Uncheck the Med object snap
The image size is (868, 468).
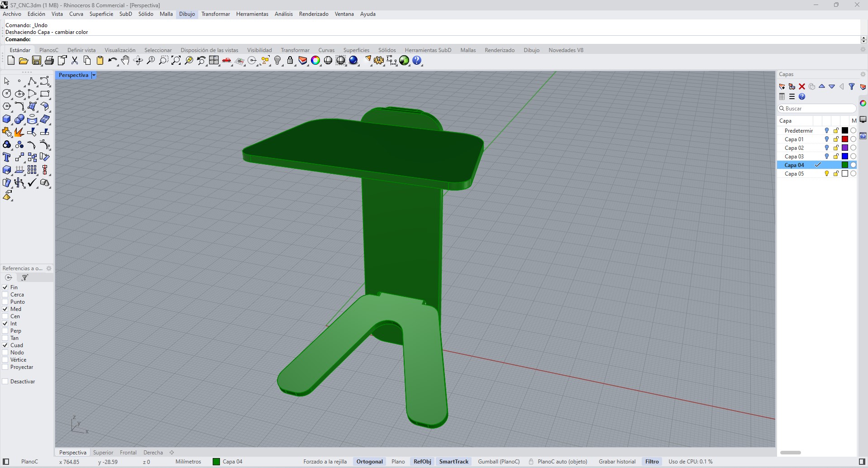(5, 309)
